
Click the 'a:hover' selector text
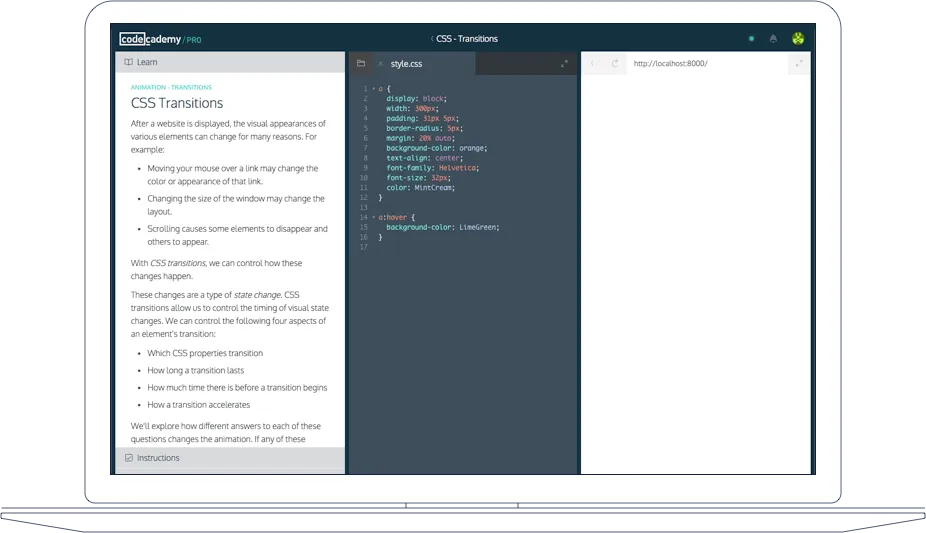pos(392,217)
